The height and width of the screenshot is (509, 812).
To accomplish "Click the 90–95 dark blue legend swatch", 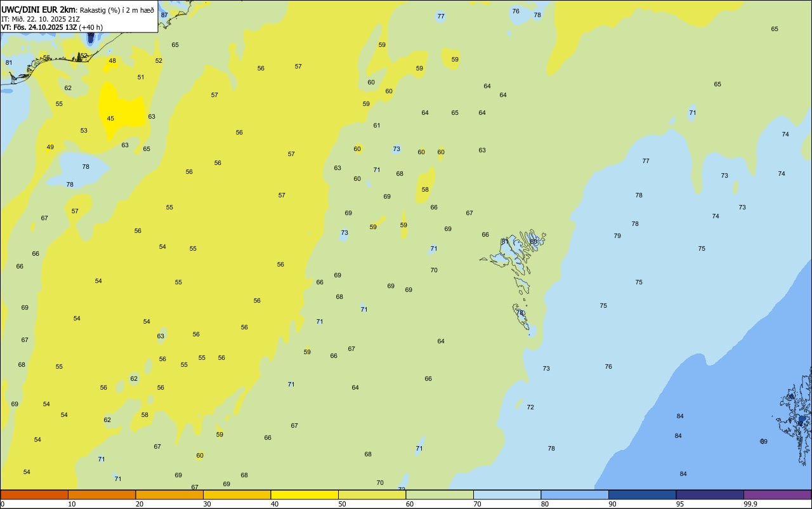I will pos(642,494).
